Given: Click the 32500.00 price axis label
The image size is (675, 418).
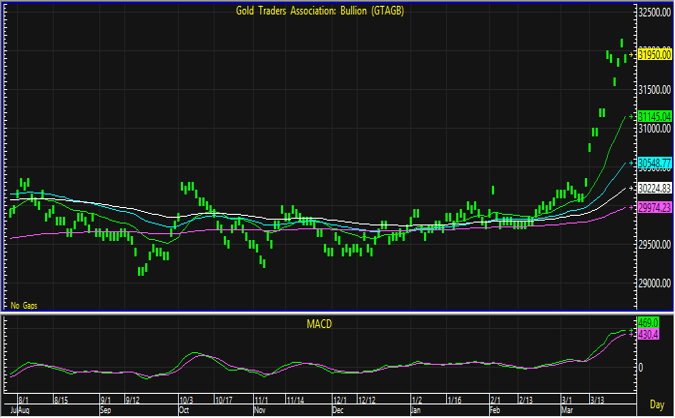Looking at the screenshot, I should coord(652,12).
